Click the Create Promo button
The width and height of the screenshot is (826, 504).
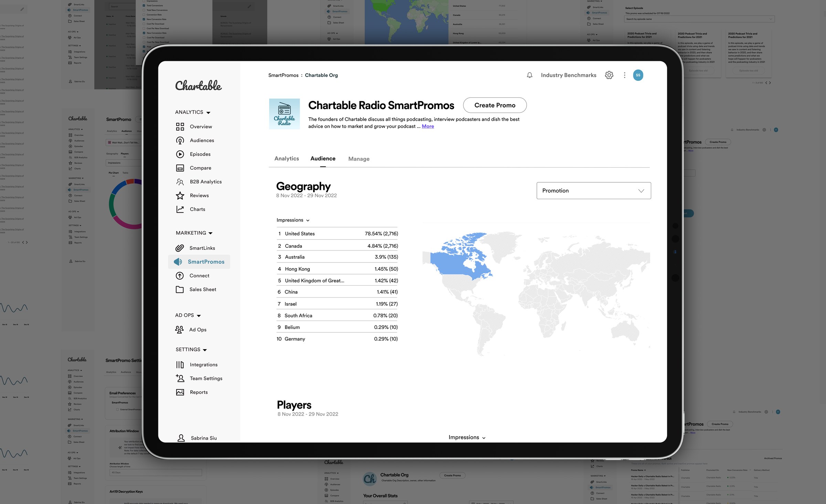(495, 105)
